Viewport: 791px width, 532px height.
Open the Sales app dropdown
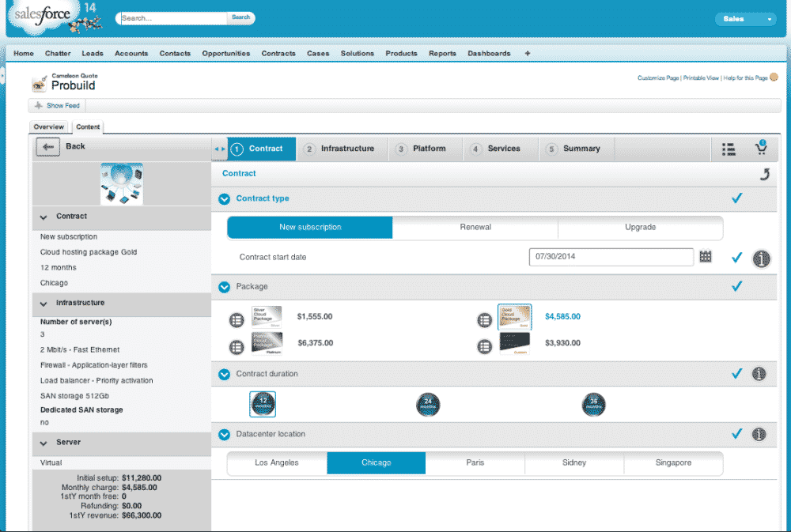746,19
